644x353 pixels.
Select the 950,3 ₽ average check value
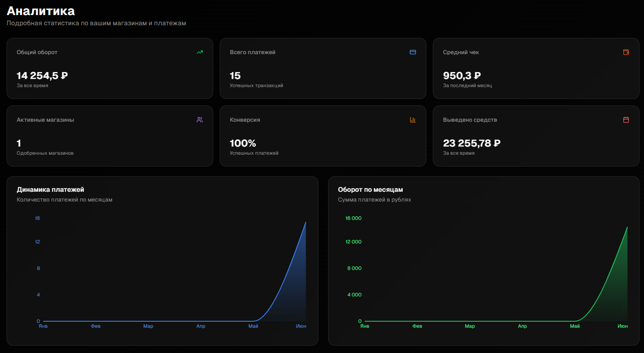coord(462,76)
